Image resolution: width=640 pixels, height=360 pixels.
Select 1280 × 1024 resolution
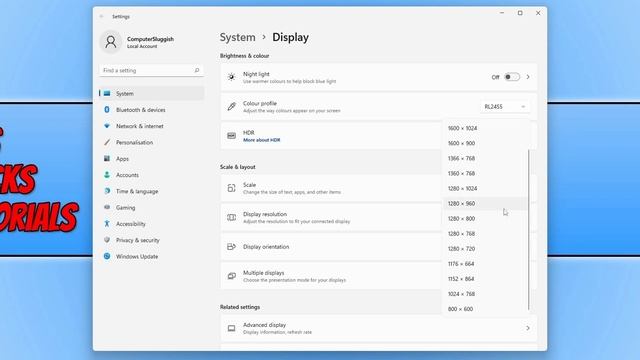click(x=485, y=189)
